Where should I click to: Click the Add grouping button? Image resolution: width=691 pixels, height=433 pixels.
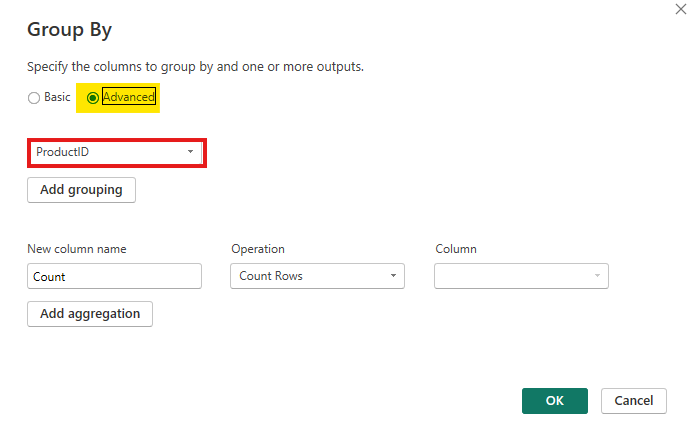pyautogui.click(x=82, y=190)
